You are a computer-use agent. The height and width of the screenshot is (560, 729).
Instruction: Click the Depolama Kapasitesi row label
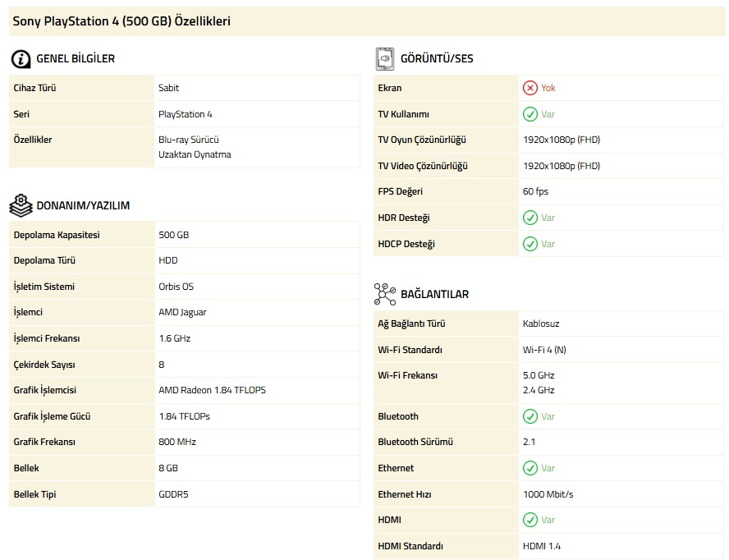pos(57,235)
